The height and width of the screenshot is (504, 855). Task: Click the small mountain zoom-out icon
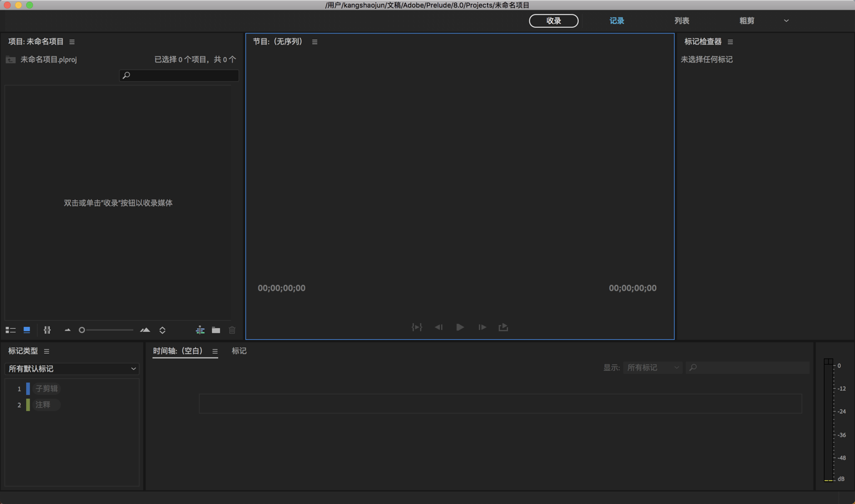coord(68,330)
